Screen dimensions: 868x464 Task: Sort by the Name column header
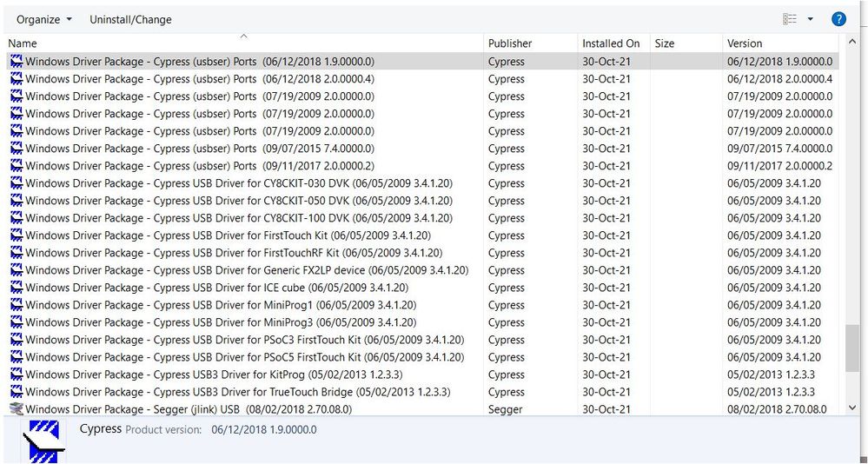(x=23, y=43)
